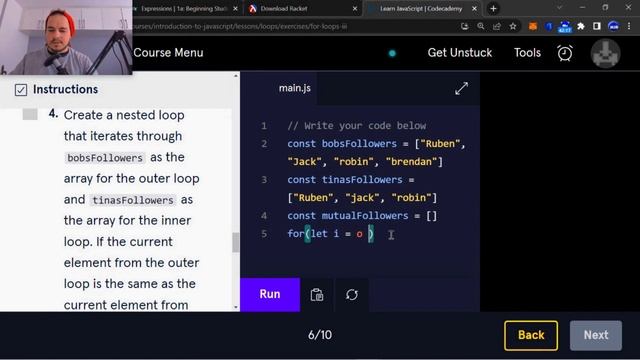The image size is (640, 360).
Task: Toggle the browser side panel
Action: [597, 27]
